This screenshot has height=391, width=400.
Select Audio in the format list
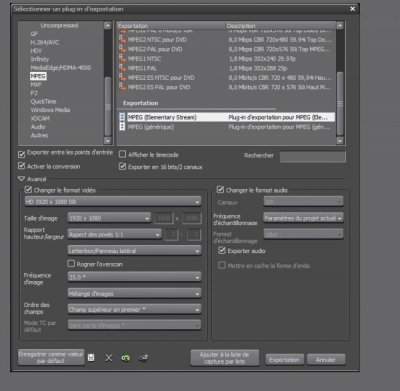pyautogui.click(x=38, y=127)
